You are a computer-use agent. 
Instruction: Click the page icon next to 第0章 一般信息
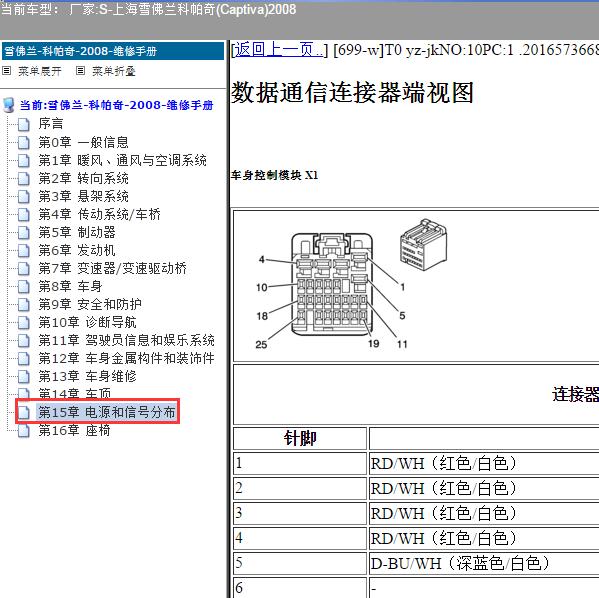(24, 143)
